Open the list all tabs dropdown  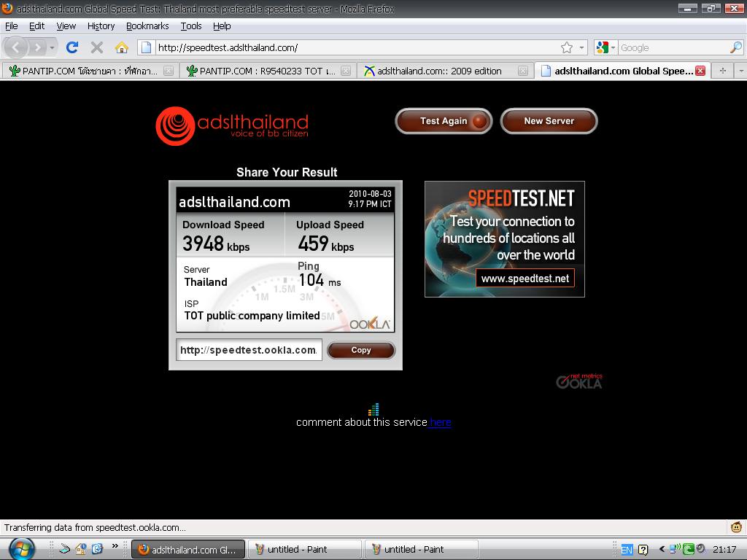tap(741, 71)
